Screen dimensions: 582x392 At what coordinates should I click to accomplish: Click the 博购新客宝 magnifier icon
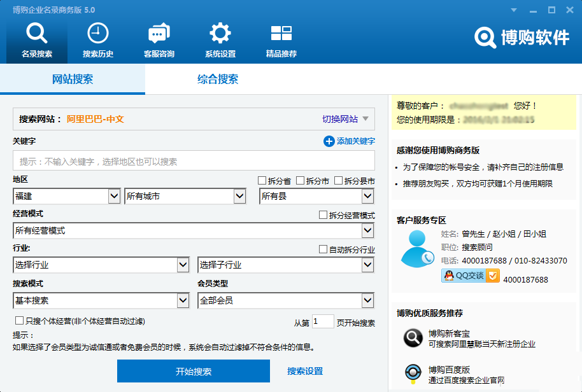coord(414,337)
